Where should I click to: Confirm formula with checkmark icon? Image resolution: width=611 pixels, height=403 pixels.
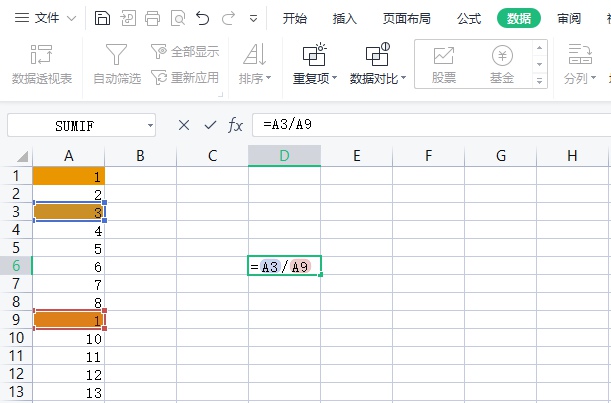pyautogui.click(x=210, y=125)
